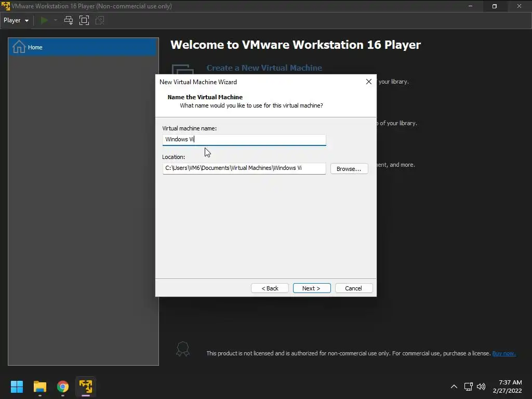The width and height of the screenshot is (532, 399).
Task: Restore down the VMware Player window
Action: click(495, 6)
